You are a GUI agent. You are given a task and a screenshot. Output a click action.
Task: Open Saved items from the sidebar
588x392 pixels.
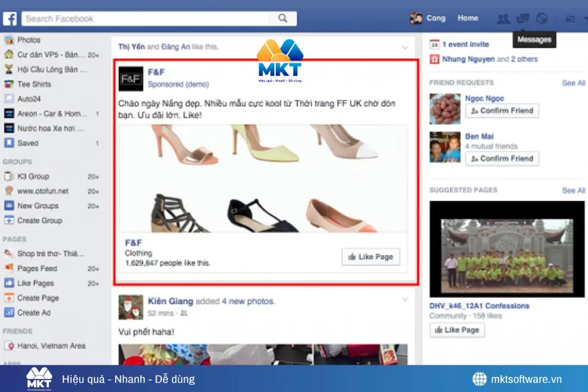(8, 143)
